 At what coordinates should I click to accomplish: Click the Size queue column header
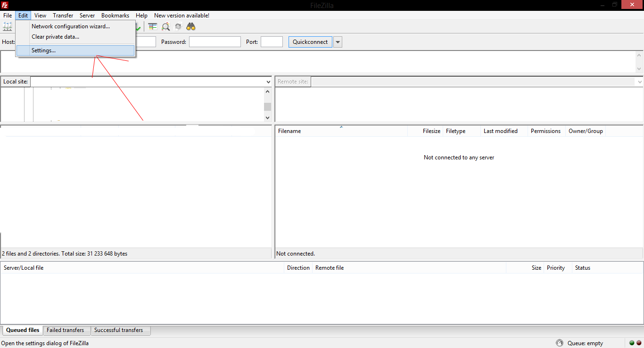pos(525,268)
